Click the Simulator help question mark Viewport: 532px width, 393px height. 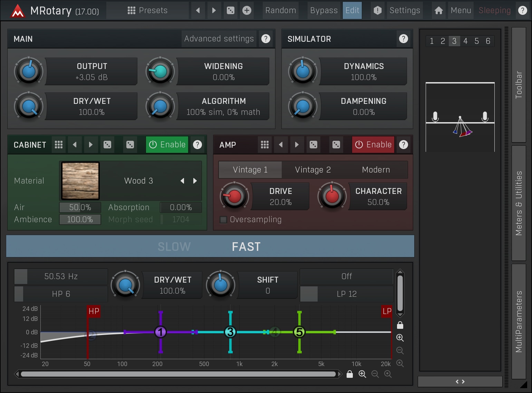click(403, 39)
